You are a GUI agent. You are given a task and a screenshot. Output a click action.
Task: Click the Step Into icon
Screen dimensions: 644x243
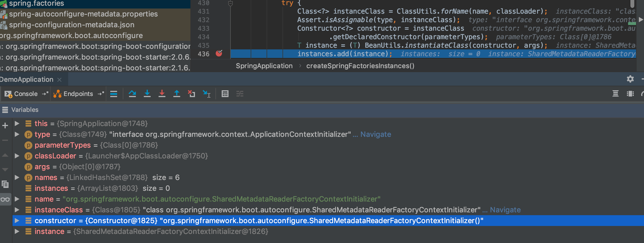pyautogui.click(x=147, y=94)
